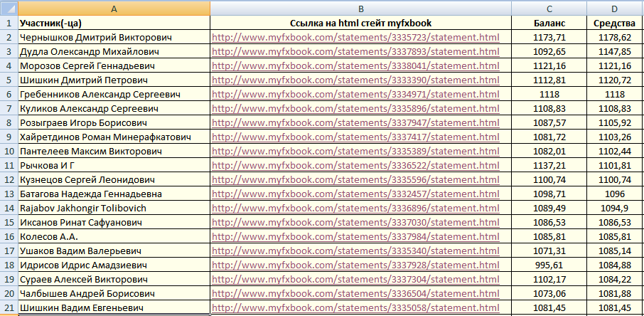The width and height of the screenshot is (644, 316).
Task: Select column A header
Action: click(x=114, y=9)
